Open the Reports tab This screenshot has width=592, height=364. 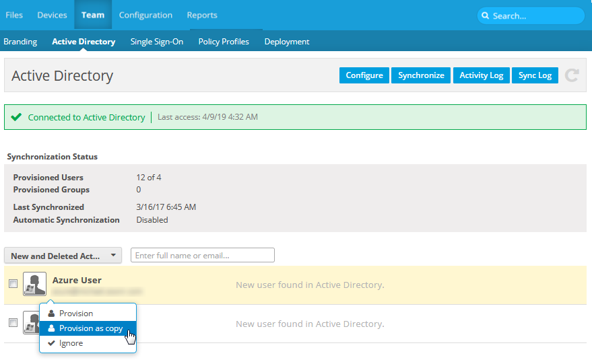coord(202,15)
